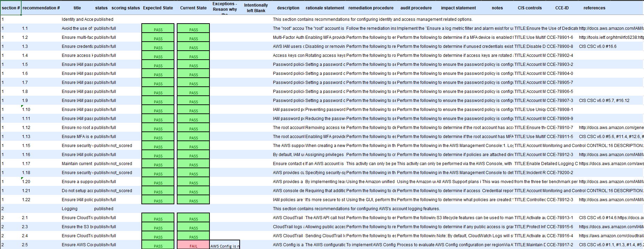The width and height of the screenshot is (644, 249).
Task: Click the not_scored cell in row 1.15
Action: 121,146
